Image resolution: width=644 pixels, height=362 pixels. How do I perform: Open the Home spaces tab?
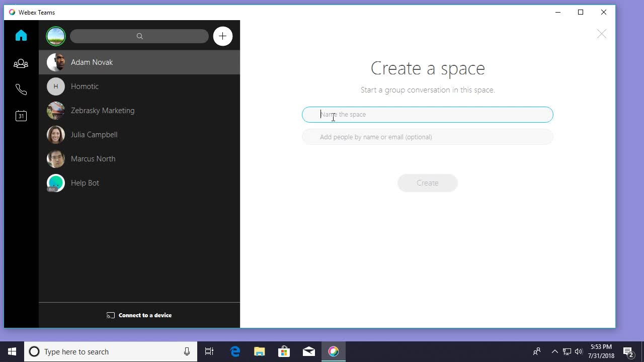click(x=21, y=35)
